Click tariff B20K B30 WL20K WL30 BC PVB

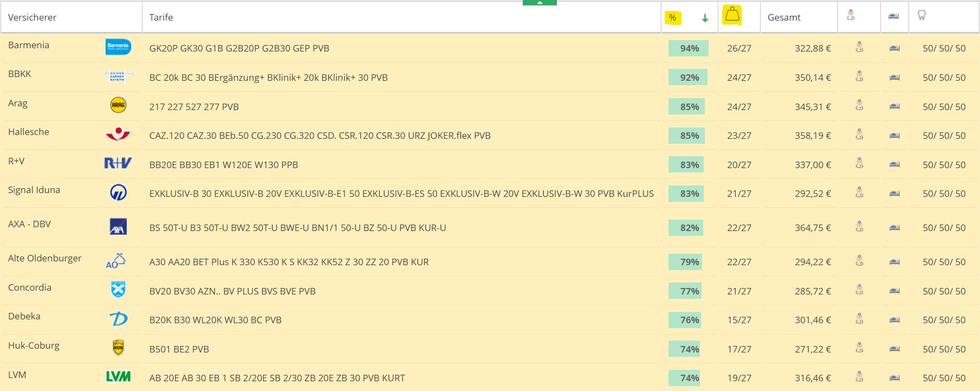216,320
